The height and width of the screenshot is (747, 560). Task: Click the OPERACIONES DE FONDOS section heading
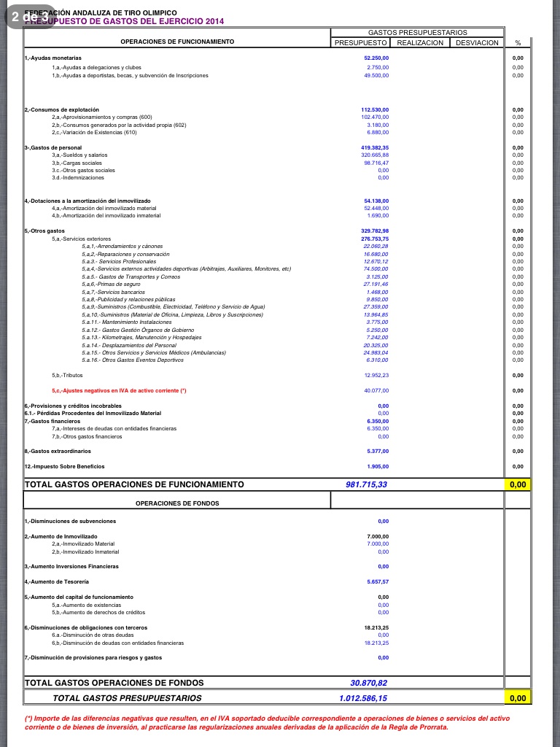point(177,503)
